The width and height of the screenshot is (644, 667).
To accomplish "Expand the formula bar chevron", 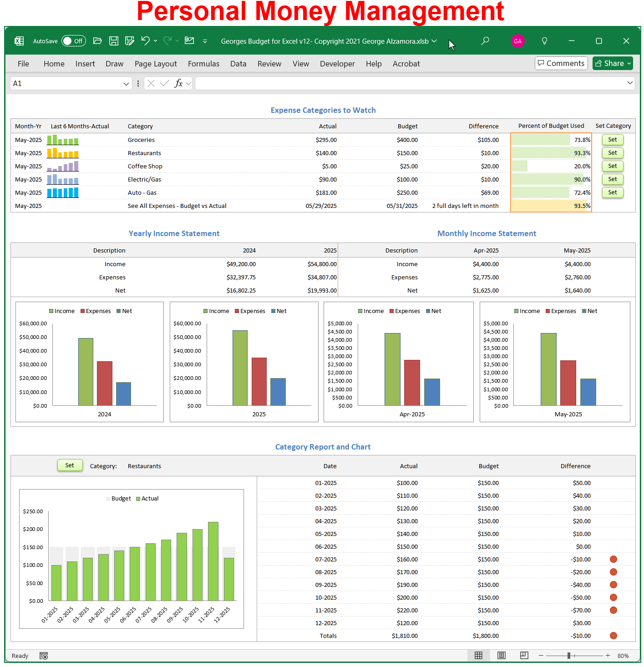I will point(630,83).
